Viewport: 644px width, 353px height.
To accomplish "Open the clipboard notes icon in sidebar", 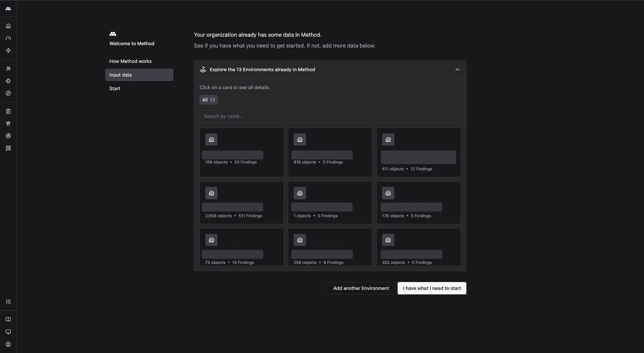I will coord(8,111).
